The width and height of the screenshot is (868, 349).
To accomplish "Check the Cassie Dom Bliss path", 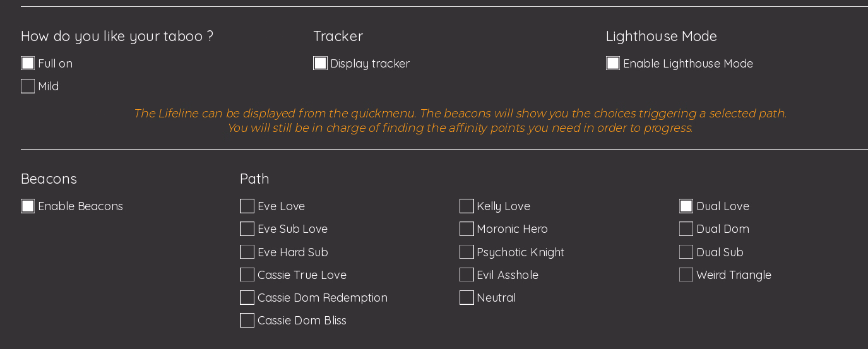I will [x=247, y=320].
